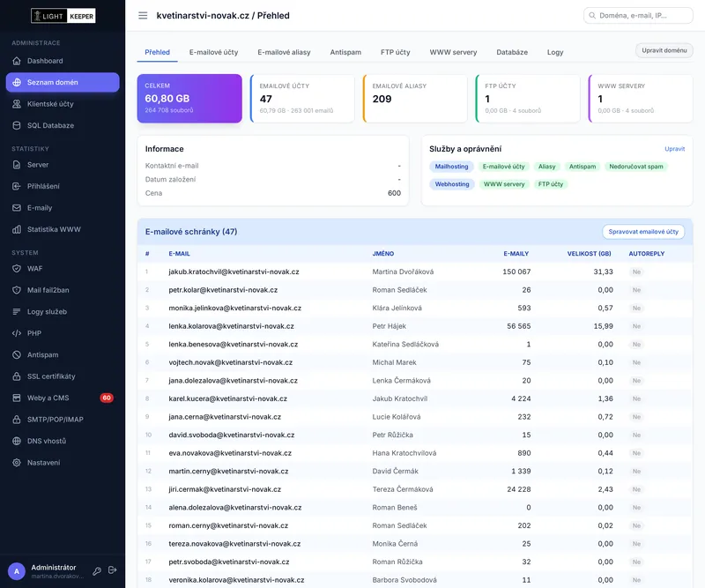This screenshot has width=705, height=588.
Task: Click the SSL certifikáty lock icon
Action: [x=17, y=376]
